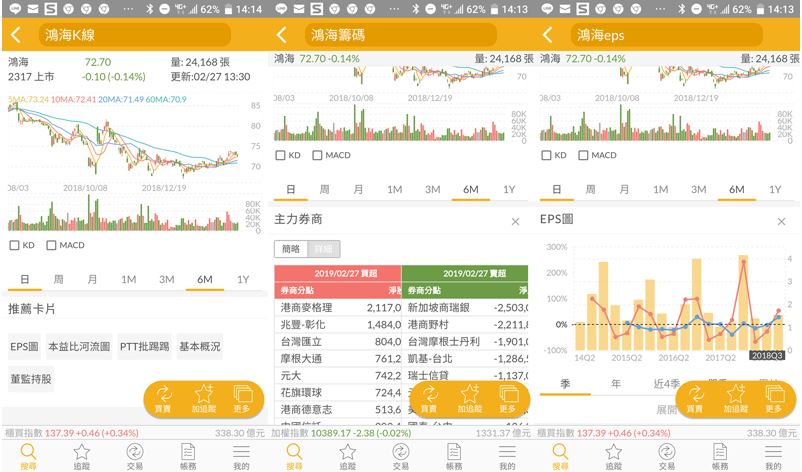This screenshot has width=802, height=472.
Task: Open 交易 in 籌碼 screen bottom bar
Action: [x=400, y=457]
